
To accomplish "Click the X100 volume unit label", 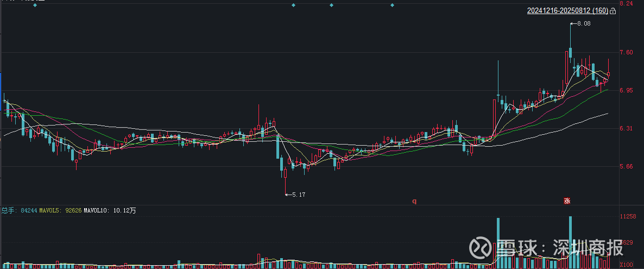I will pos(626,265).
